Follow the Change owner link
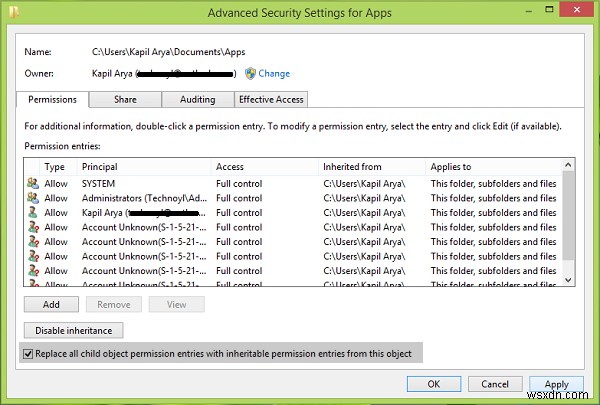This screenshot has width=600, height=405. pos(274,73)
